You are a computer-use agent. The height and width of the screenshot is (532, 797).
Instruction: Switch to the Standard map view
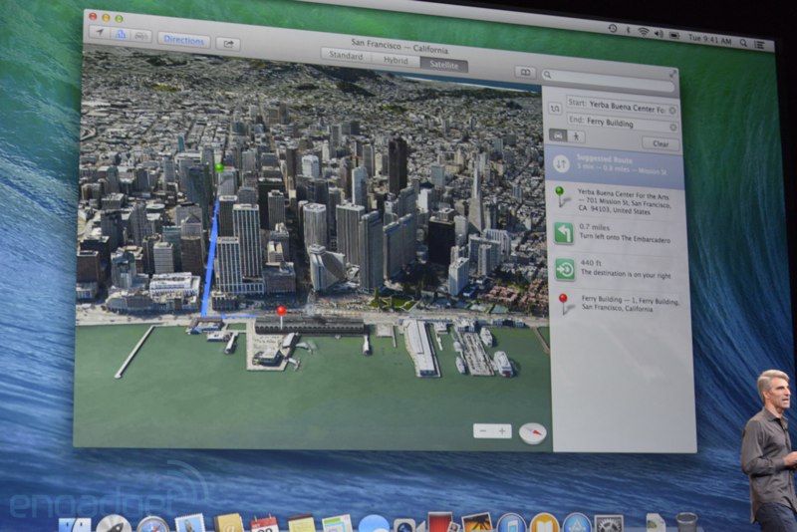click(346, 56)
